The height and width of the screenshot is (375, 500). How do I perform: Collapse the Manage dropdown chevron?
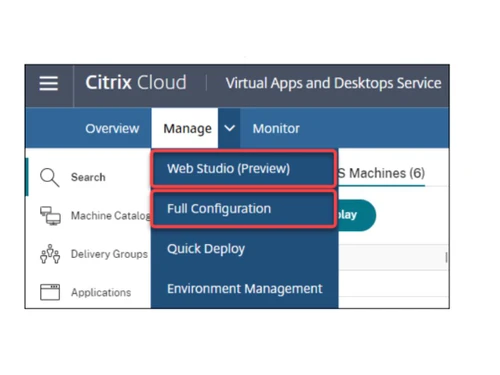(x=229, y=128)
